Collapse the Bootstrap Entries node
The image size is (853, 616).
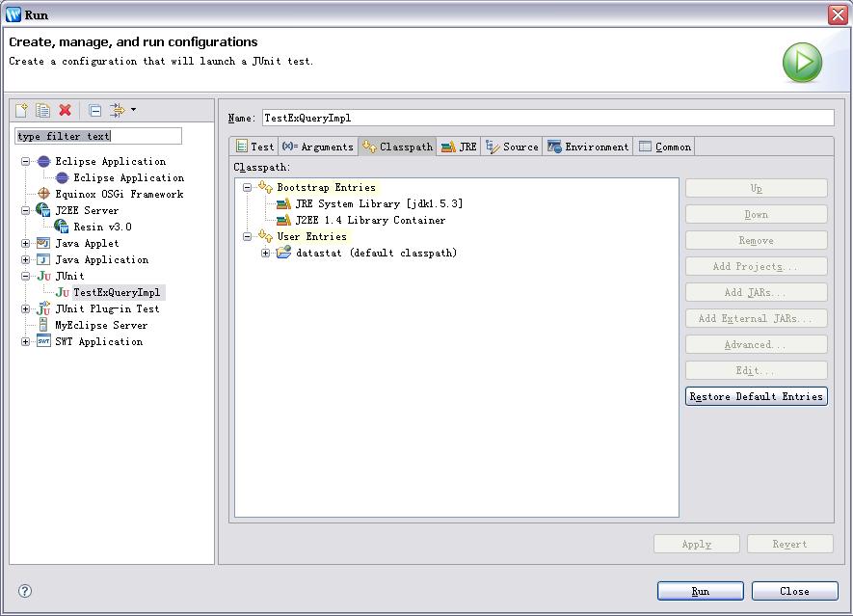(247, 187)
